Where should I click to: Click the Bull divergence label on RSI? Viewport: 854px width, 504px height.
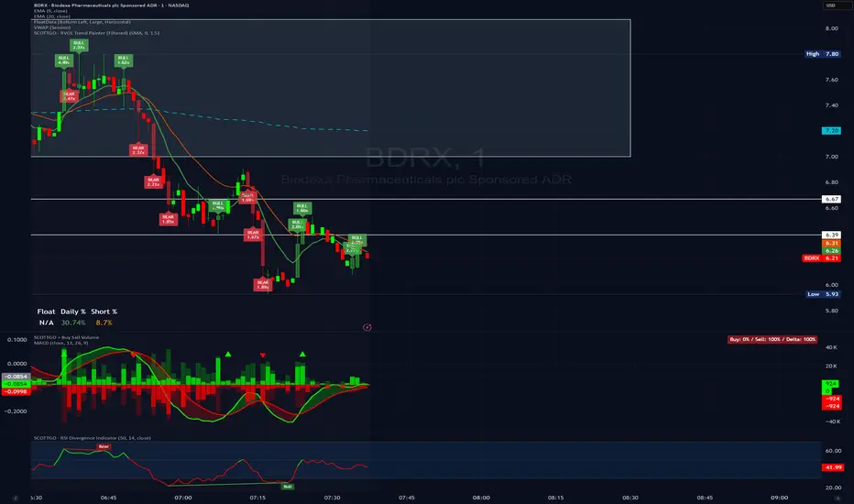[x=288, y=487]
